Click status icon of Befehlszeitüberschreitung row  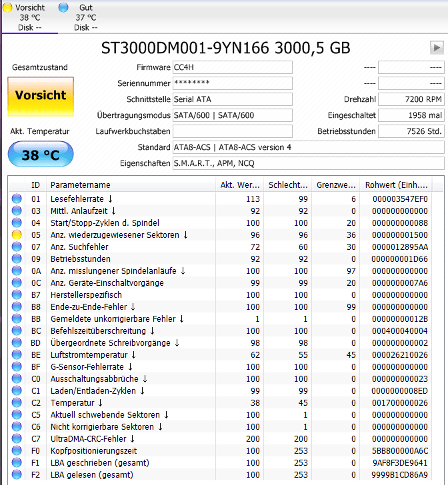coord(17,330)
